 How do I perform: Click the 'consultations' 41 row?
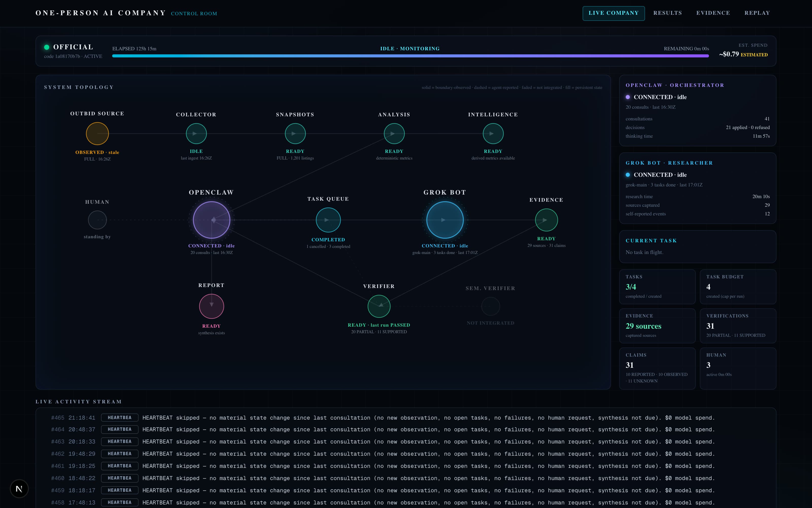(698, 119)
